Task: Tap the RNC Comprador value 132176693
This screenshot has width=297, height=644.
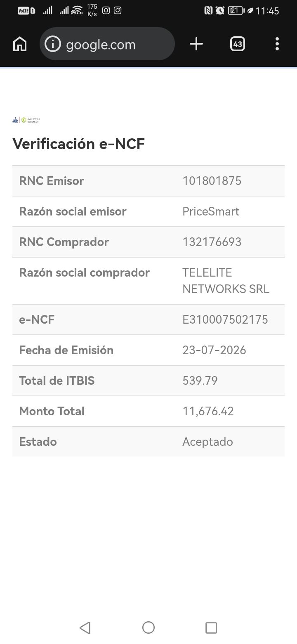Action: [x=212, y=242]
